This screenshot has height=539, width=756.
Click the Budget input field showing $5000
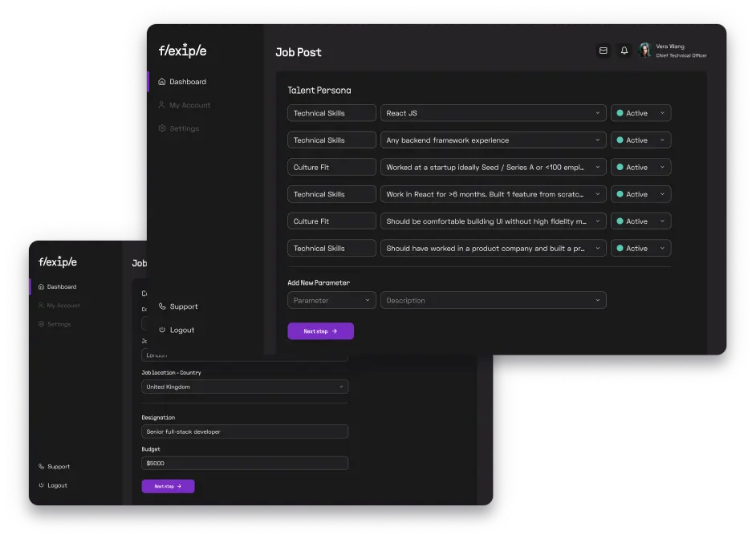click(x=245, y=463)
